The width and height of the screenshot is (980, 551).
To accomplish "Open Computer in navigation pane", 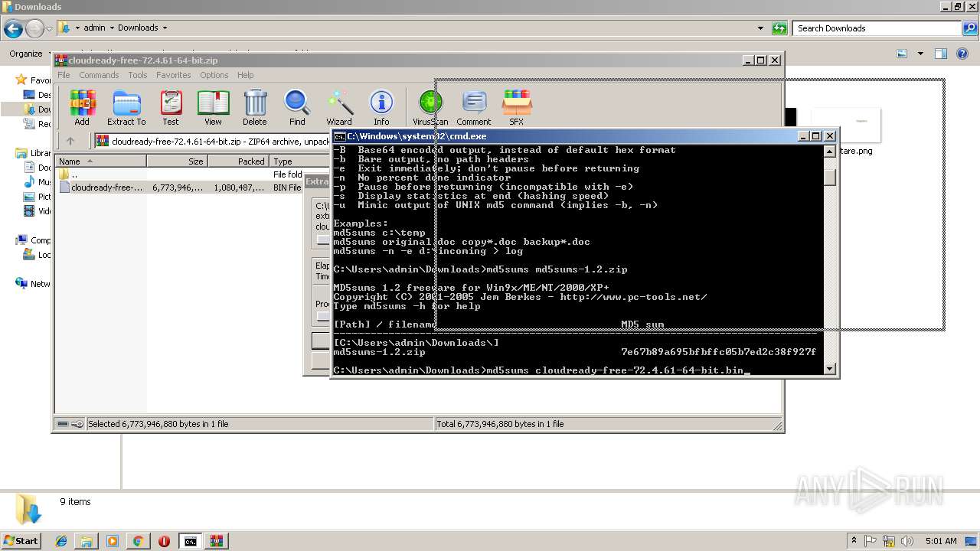I will click(34, 240).
